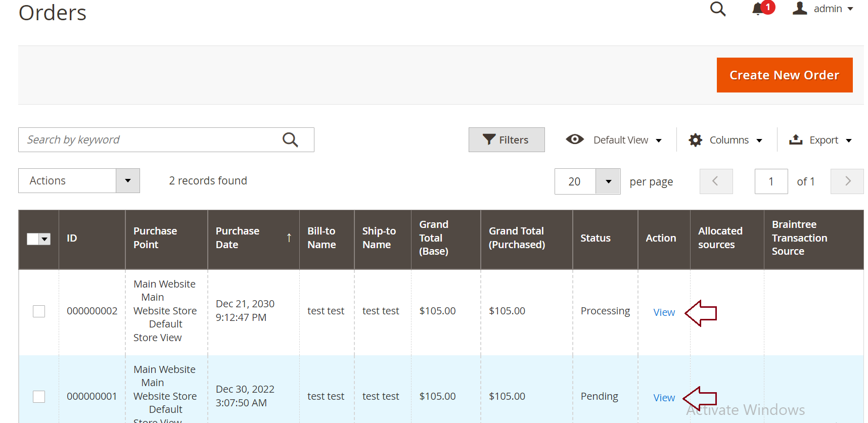The width and height of the screenshot is (868, 423).
Task: Click the Purchase Date sort arrow
Action: tap(289, 238)
